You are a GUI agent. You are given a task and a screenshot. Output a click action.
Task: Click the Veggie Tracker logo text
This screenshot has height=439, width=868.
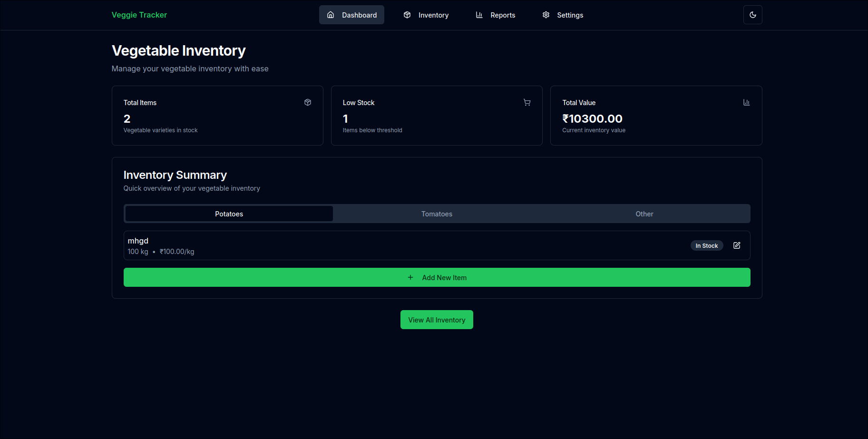tap(139, 15)
